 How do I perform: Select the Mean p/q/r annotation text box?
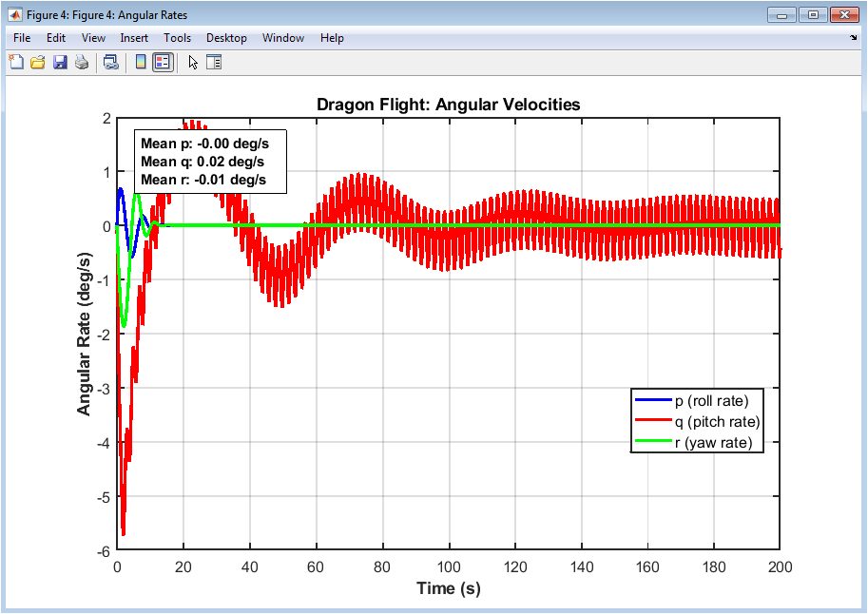(210, 162)
